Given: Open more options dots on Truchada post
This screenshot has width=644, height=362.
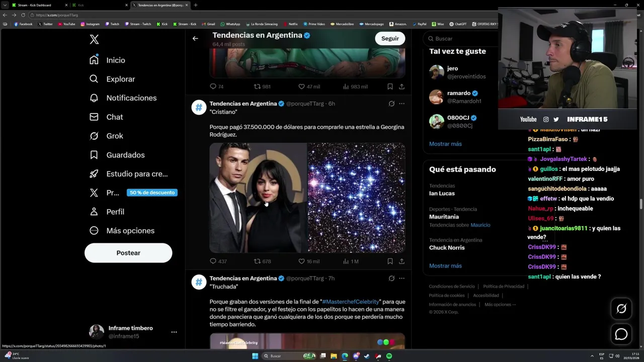Looking at the screenshot, I should (x=401, y=278).
